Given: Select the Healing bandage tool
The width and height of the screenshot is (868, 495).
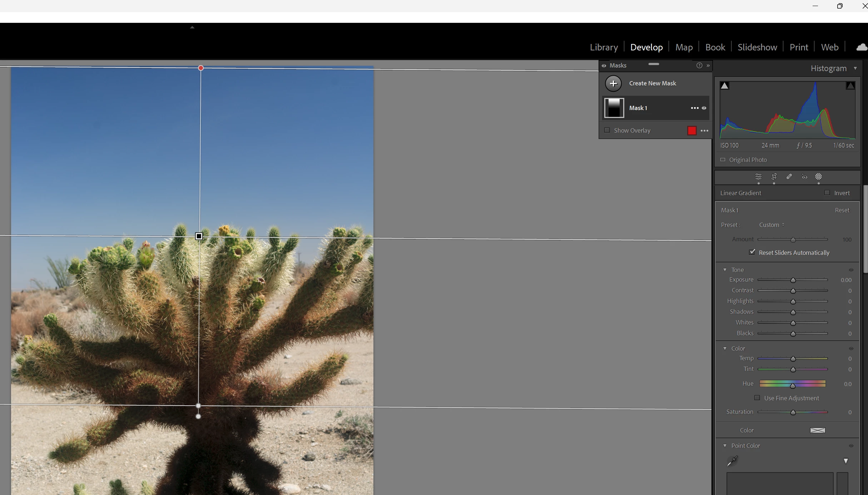Looking at the screenshot, I should coord(789,177).
